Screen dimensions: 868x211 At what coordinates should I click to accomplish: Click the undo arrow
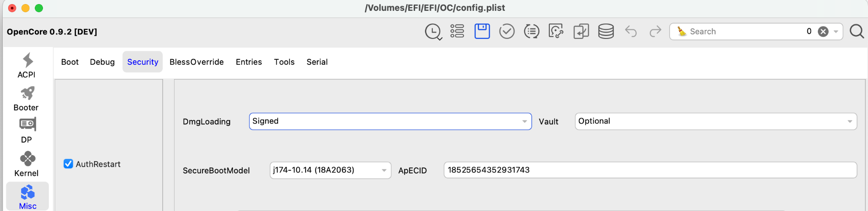tap(631, 31)
